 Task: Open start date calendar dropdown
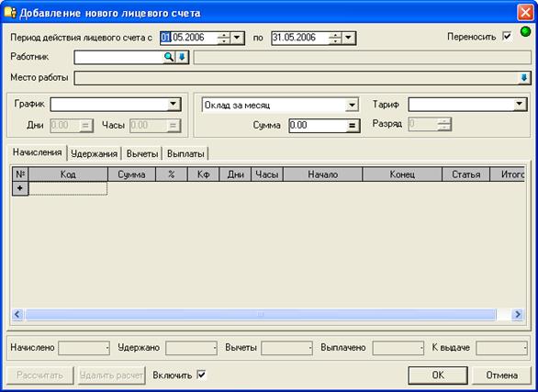pos(237,38)
